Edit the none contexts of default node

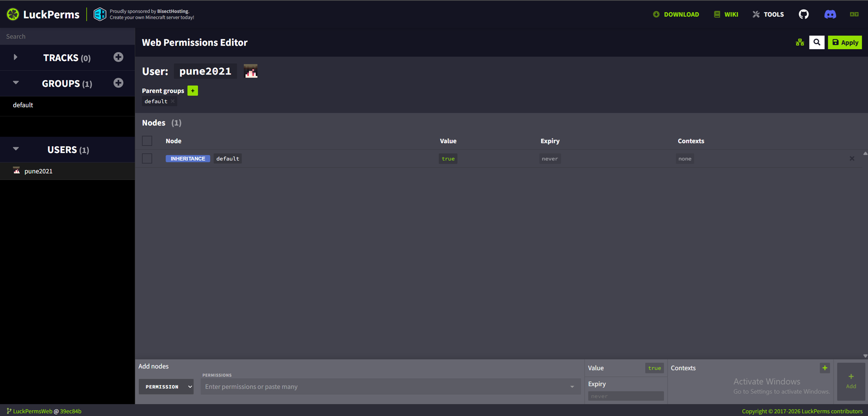pyautogui.click(x=685, y=159)
